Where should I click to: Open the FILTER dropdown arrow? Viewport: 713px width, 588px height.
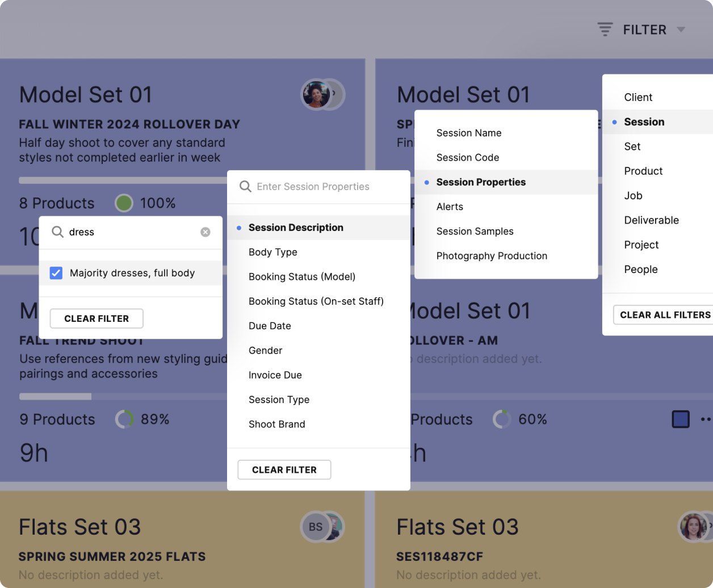[681, 29]
